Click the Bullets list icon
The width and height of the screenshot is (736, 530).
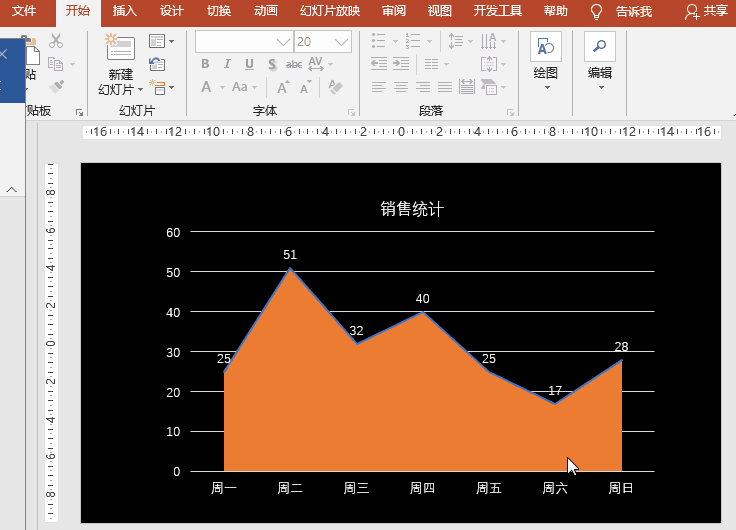(x=379, y=41)
